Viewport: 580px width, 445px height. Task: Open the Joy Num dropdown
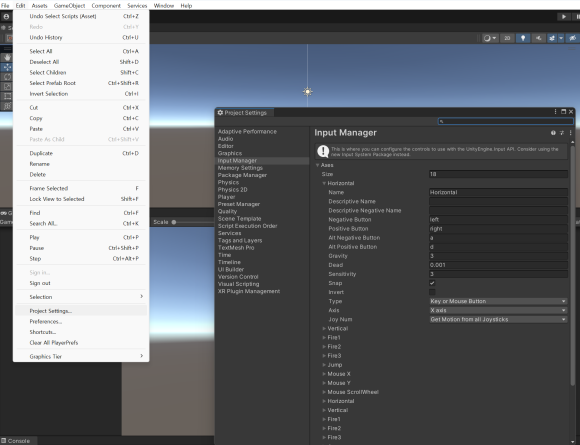[x=498, y=319]
